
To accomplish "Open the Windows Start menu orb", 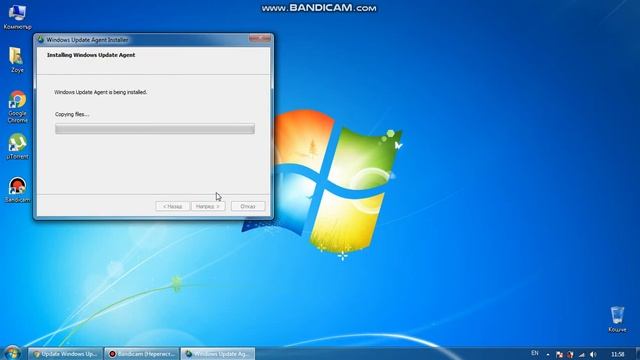I will 12,353.
